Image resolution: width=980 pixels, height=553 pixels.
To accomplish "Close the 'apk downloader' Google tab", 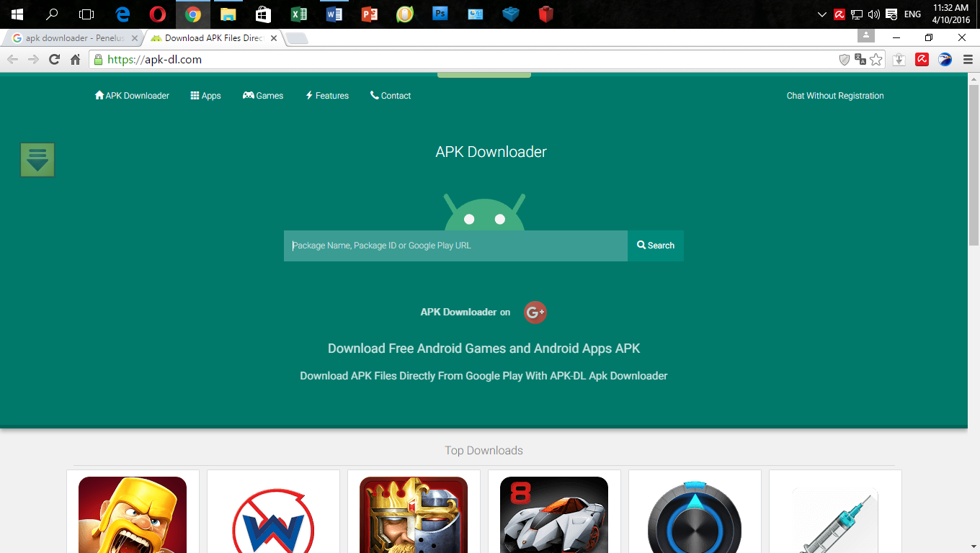I will pyautogui.click(x=135, y=38).
